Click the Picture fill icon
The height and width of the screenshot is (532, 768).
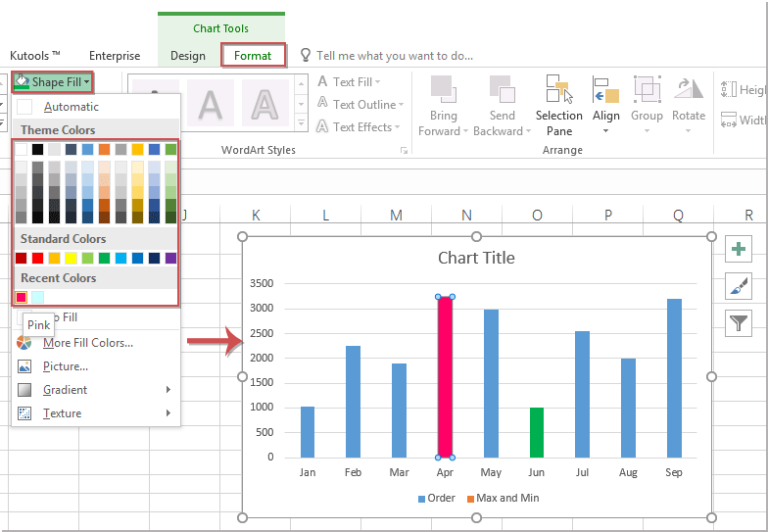click(x=24, y=366)
